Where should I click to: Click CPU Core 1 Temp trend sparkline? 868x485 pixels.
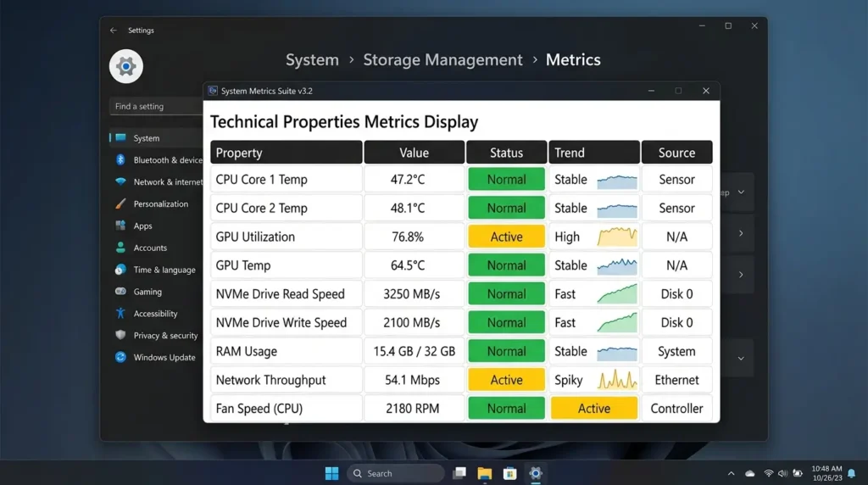617,181
